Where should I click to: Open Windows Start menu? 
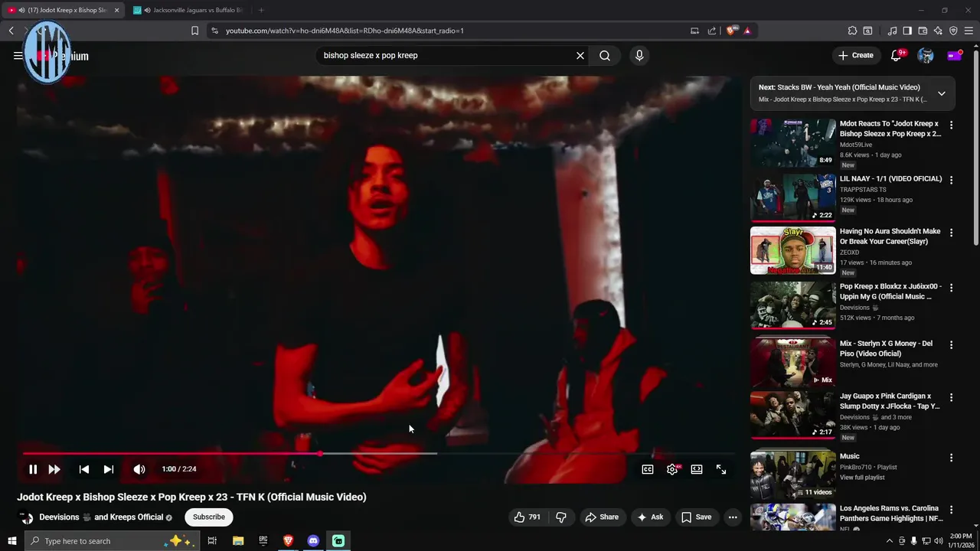(11, 541)
